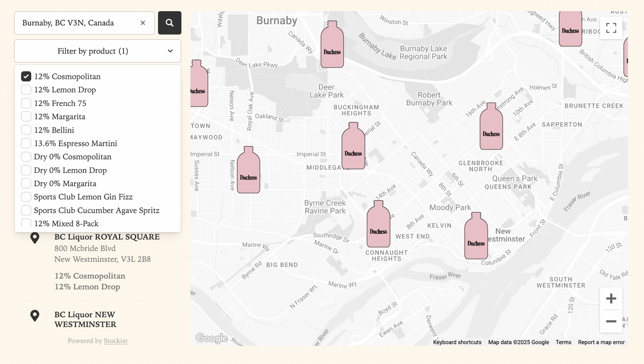The height and width of the screenshot is (364, 644).
Task: Tick Sports Club Lemon Gin Fizz checkbox
Action: point(26,197)
